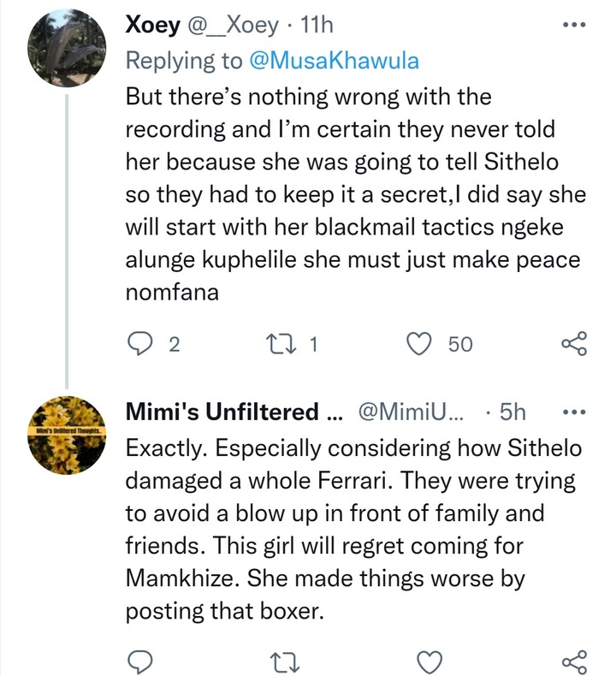Like Xoey's tweet with heart icon
Viewport: 616px width, 676px height.
coord(419,344)
